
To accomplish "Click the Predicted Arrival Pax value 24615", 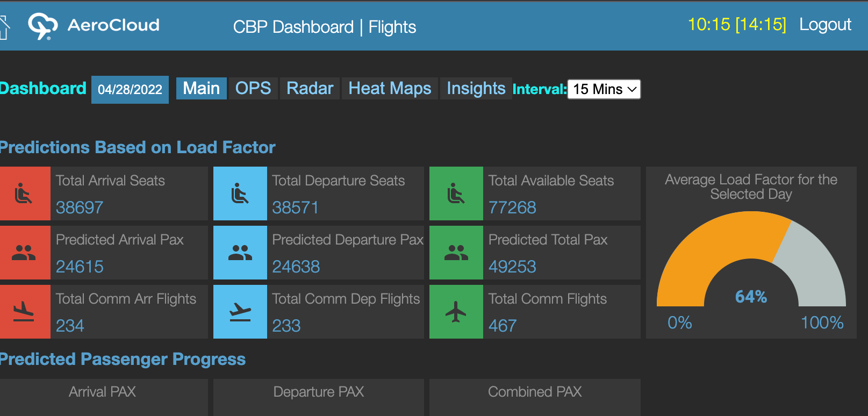I will [x=80, y=267].
